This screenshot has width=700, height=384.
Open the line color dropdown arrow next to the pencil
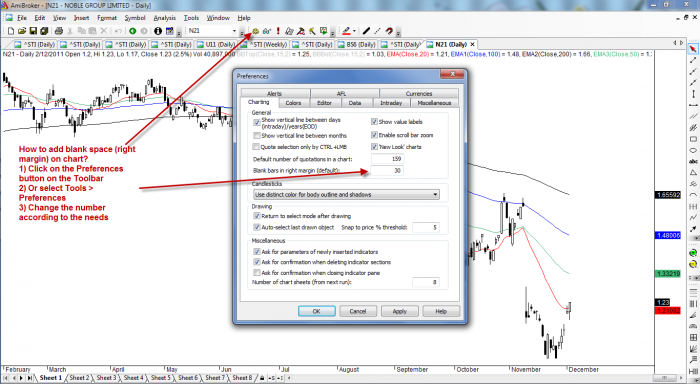(x=354, y=31)
